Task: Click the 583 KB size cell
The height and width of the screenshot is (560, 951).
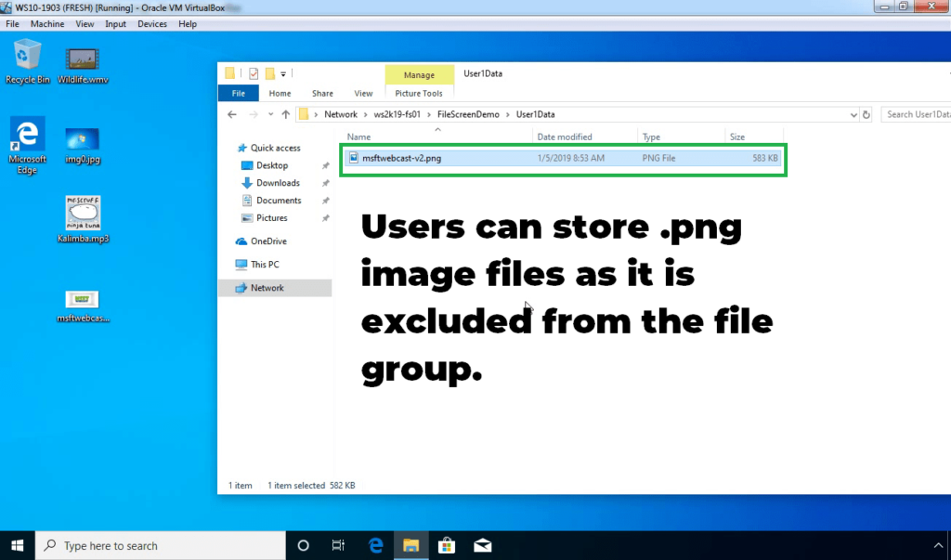Action: pyautogui.click(x=765, y=159)
